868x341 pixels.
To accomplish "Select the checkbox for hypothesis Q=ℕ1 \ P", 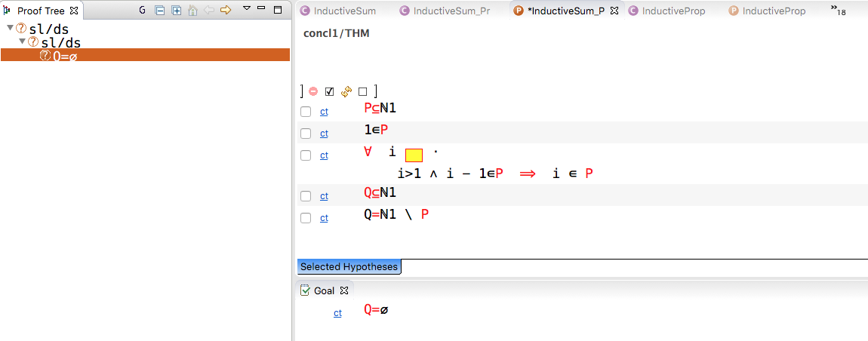I will 306,218.
